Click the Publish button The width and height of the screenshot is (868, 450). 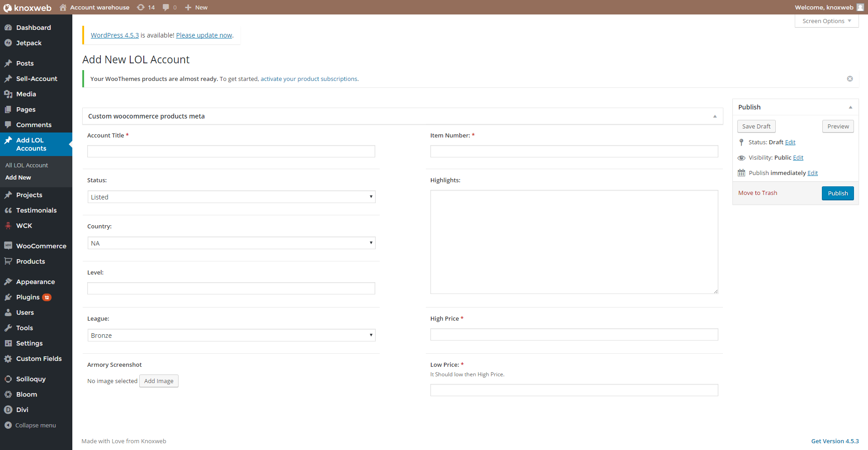coord(838,193)
